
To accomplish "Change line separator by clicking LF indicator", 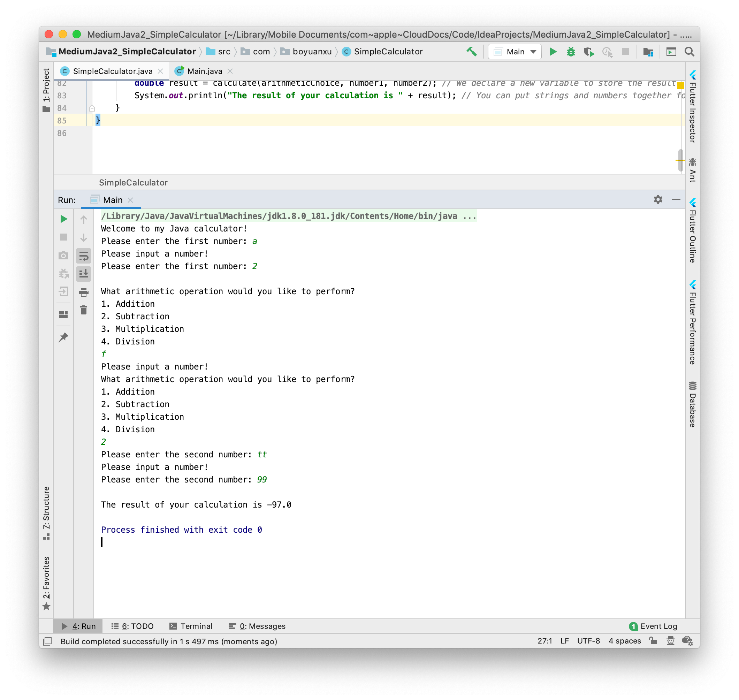I will (564, 641).
